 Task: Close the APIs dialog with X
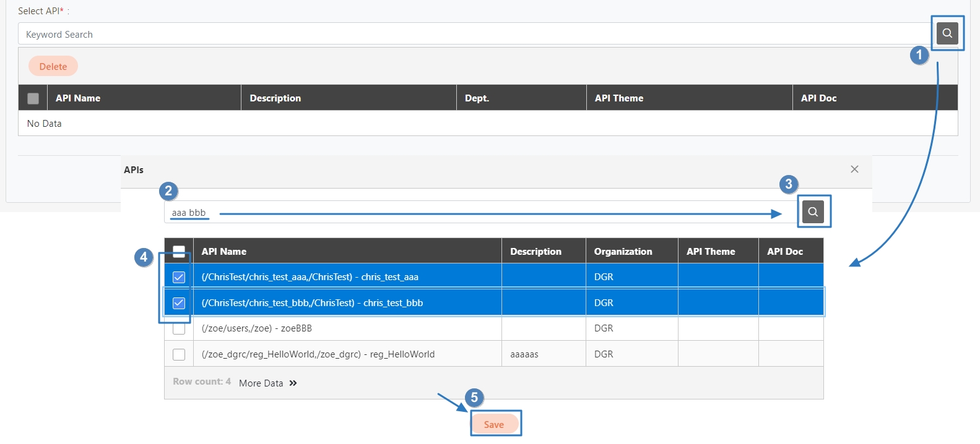point(854,169)
